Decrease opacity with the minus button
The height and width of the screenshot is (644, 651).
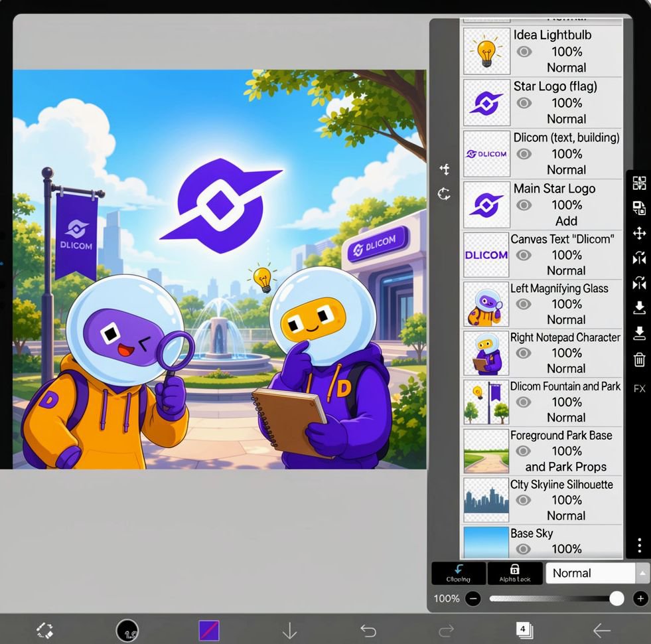point(473,599)
